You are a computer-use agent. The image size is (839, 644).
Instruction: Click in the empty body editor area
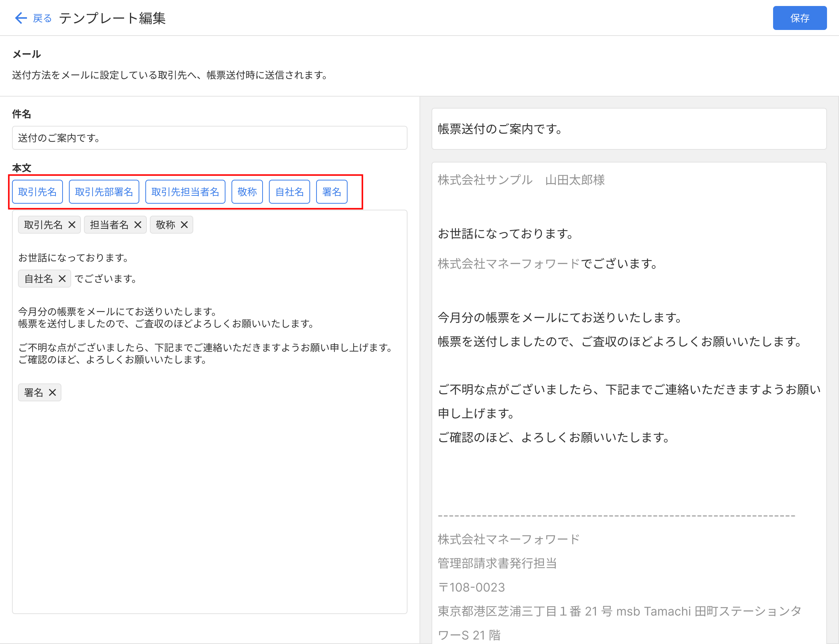209,498
